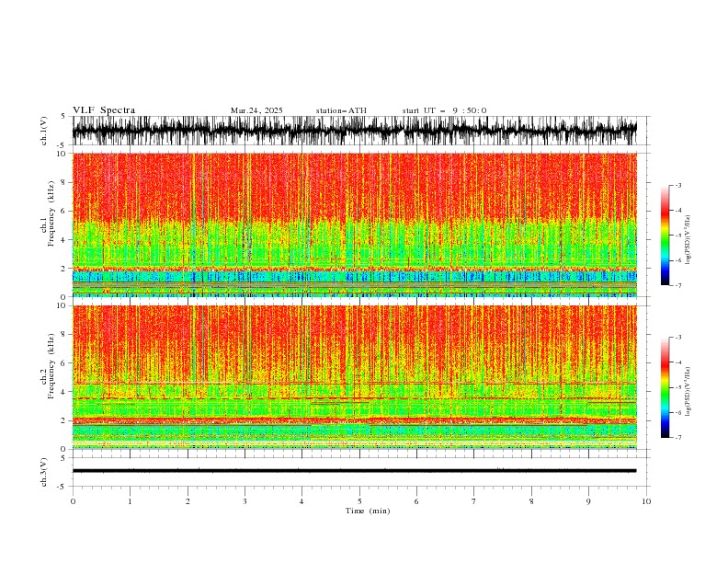Click the 'Time (min)' axis label
This screenshot has height=563, width=728.
(x=368, y=511)
